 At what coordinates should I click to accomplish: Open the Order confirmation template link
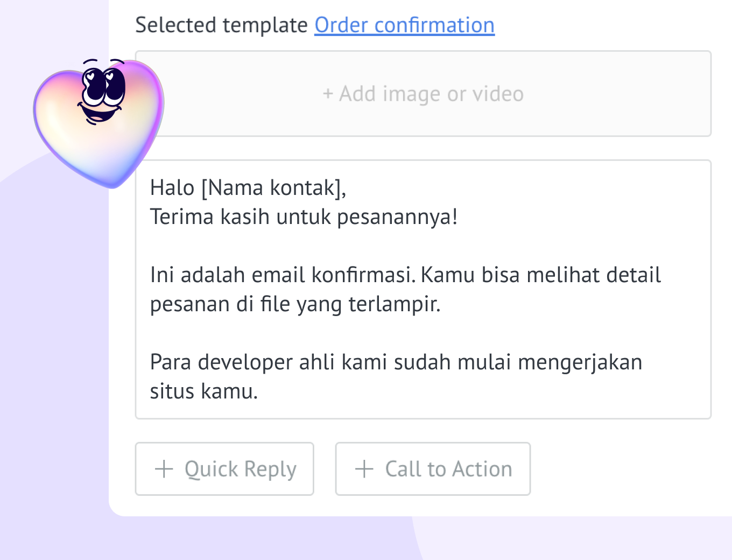click(404, 25)
